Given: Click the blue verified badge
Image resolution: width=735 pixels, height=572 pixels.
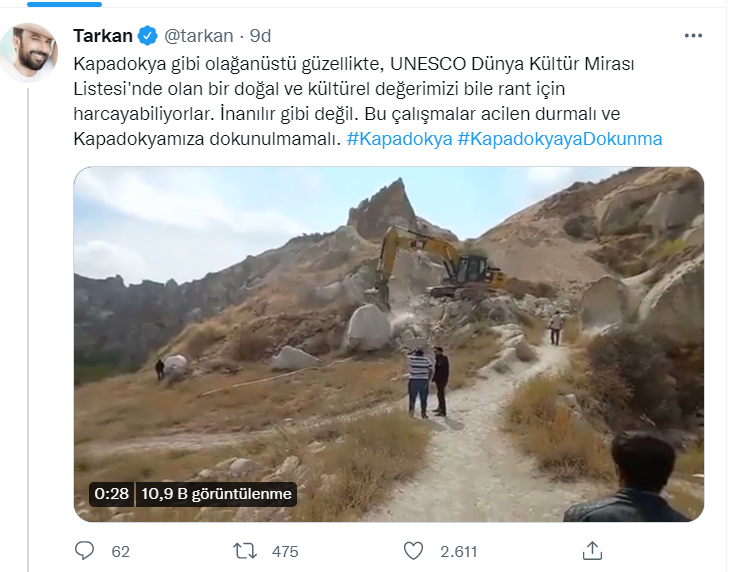Looking at the screenshot, I should 147,36.
